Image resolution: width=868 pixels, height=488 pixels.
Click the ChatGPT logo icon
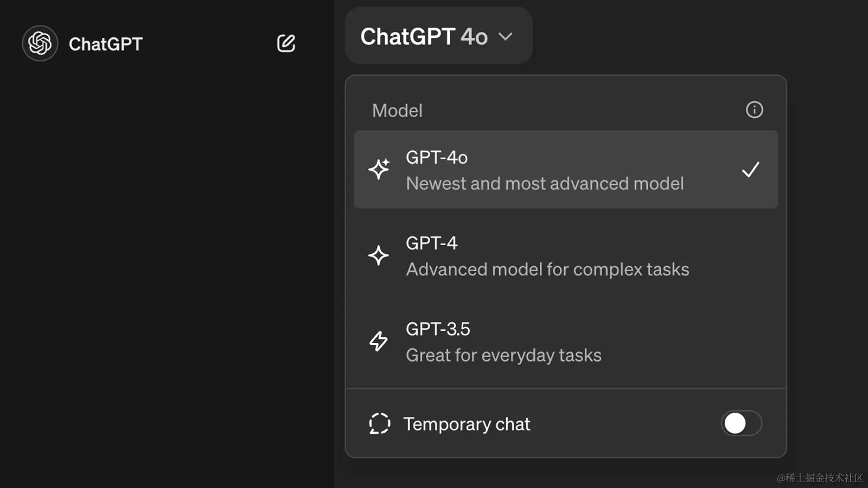click(x=40, y=43)
